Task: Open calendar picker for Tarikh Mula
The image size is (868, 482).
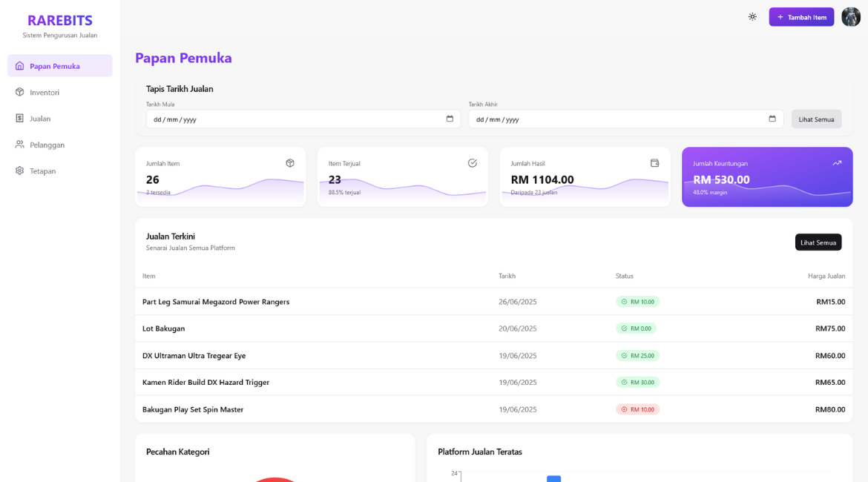Action: click(450, 119)
